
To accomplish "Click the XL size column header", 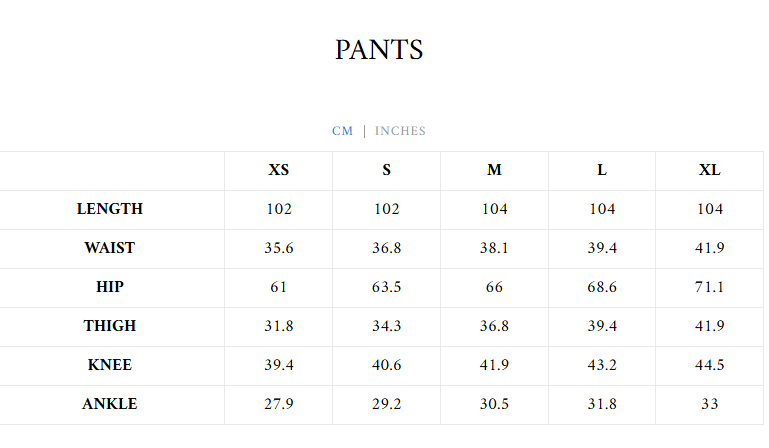I will coord(709,170).
